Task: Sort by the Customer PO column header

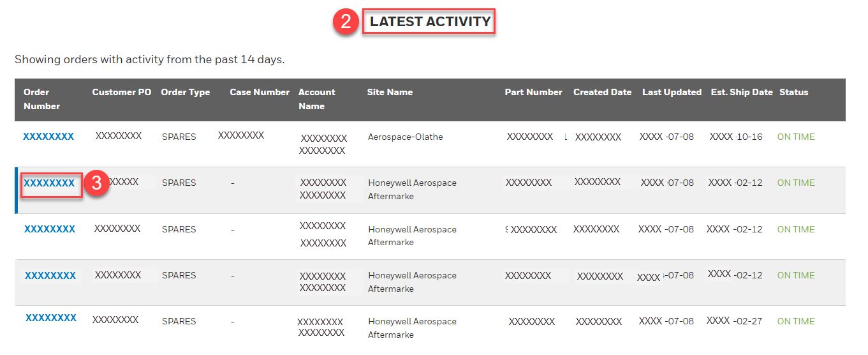Action: pos(122,92)
